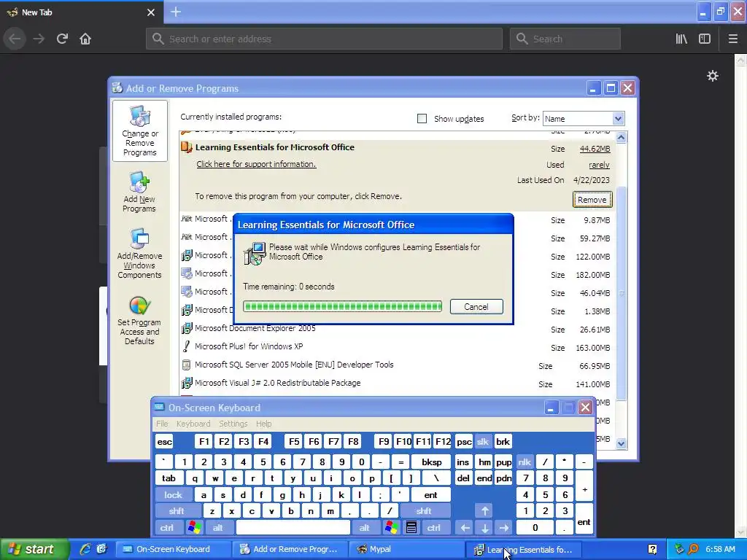This screenshot has height=560, width=747.
Task: Open the Help menu in On-Screen Keyboard
Action: (x=263, y=424)
